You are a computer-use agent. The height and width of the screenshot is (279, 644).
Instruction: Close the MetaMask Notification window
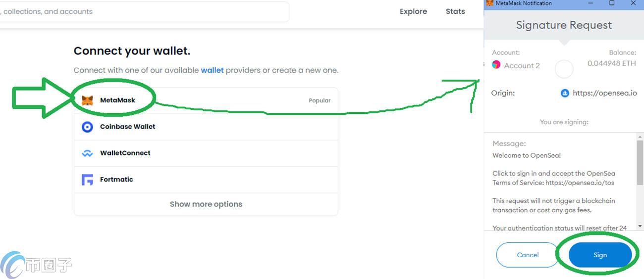(x=633, y=3)
